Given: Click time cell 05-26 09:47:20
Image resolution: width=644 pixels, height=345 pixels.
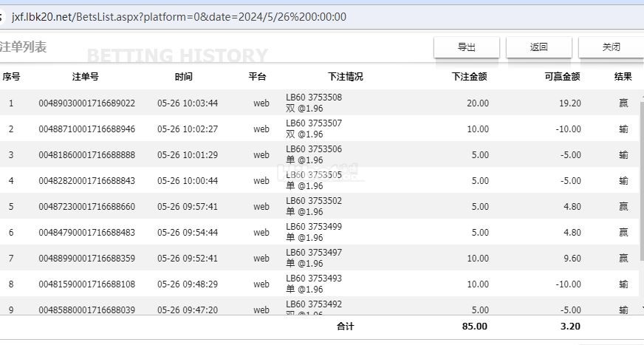Looking at the screenshot, I should pyautogui.click(x=188, y=310).
